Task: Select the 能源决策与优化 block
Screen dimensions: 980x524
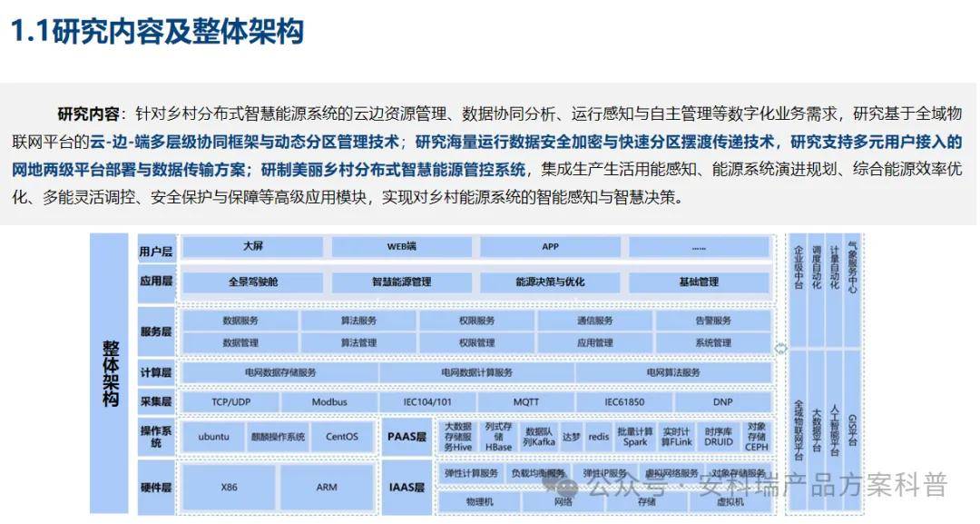Action: (550, 282)
